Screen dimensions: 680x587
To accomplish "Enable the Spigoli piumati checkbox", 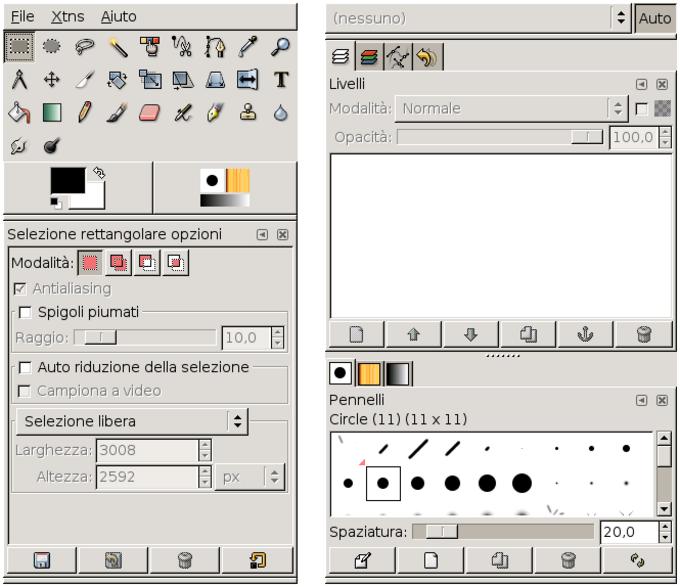I will pos(26,312).
